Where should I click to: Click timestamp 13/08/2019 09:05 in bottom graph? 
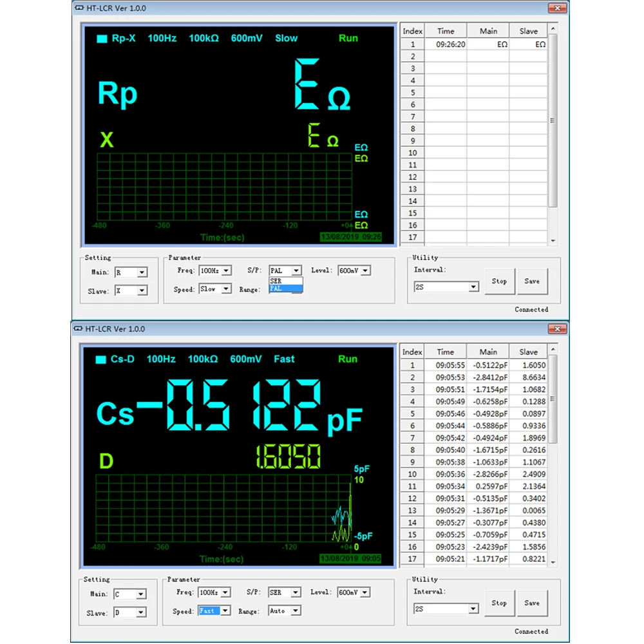point(350,558)
